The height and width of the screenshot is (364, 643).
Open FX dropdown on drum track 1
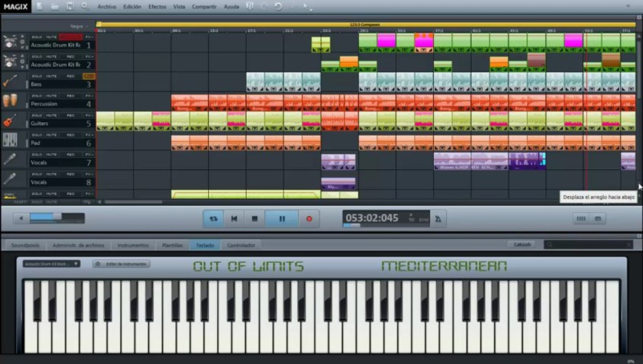pos(89,37)
